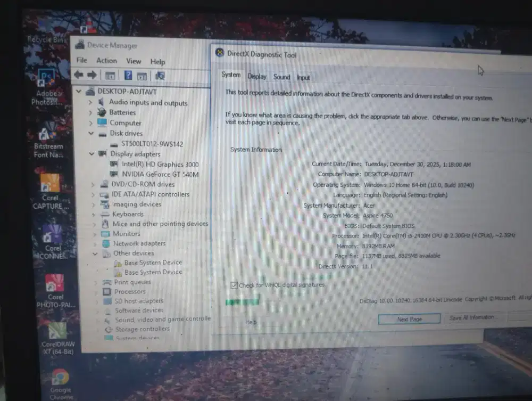Click the Next Page button
Image resolution: width=532 pixels, height=401 pixels.
pyautogui.click(x=409, y=318)
